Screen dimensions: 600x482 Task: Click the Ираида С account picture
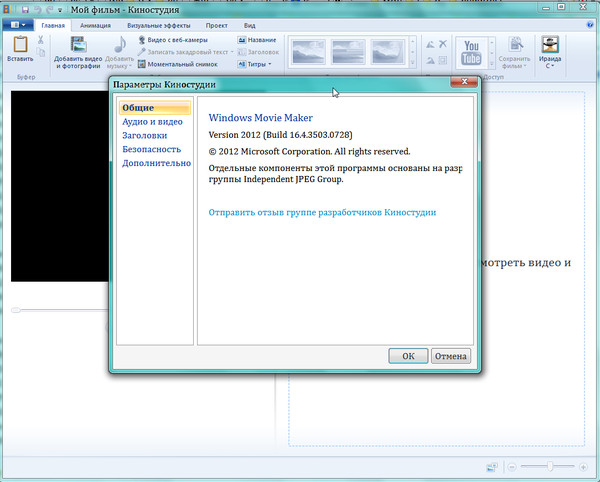(550, 44)
